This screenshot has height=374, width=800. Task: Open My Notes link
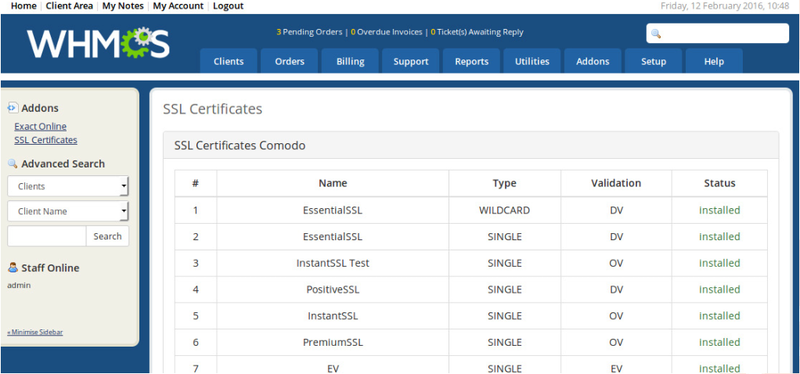coord(123,6)
